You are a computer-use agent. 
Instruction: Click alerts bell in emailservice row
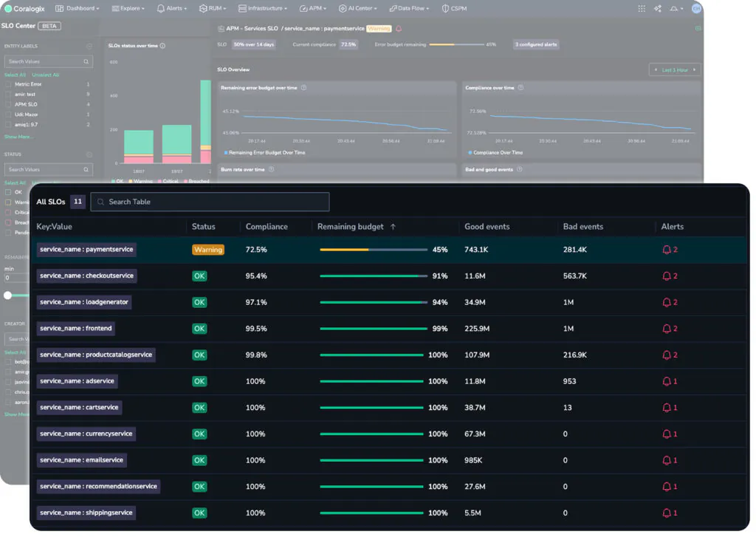click(667, 460)
